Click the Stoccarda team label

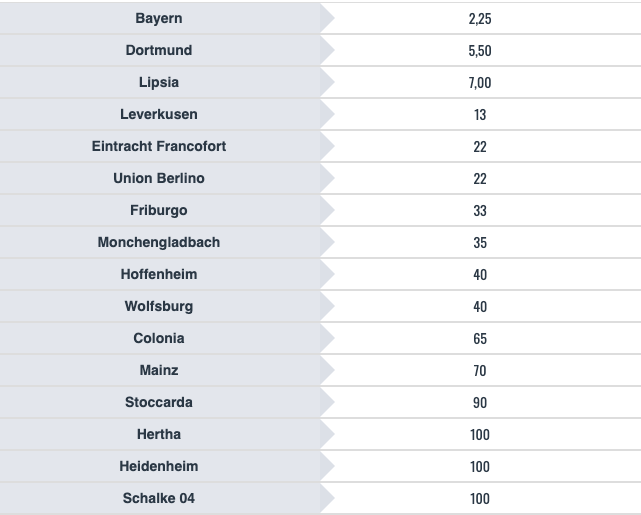(x=159, y=403)
